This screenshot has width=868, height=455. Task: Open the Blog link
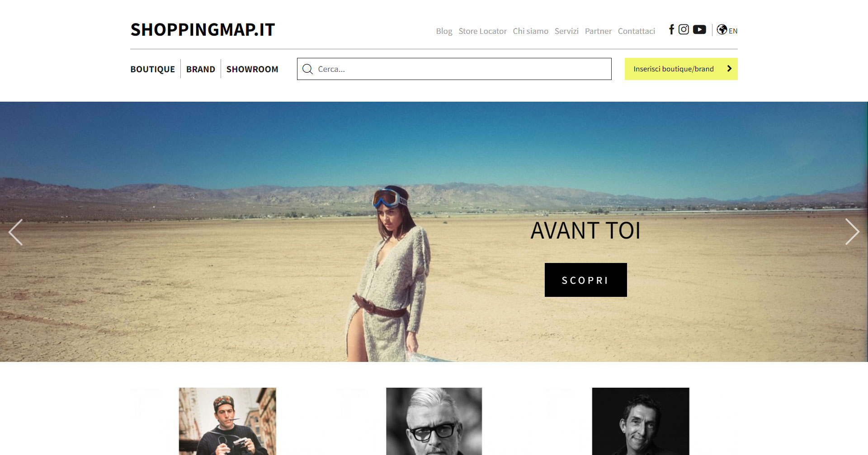(x=444, y=31)
